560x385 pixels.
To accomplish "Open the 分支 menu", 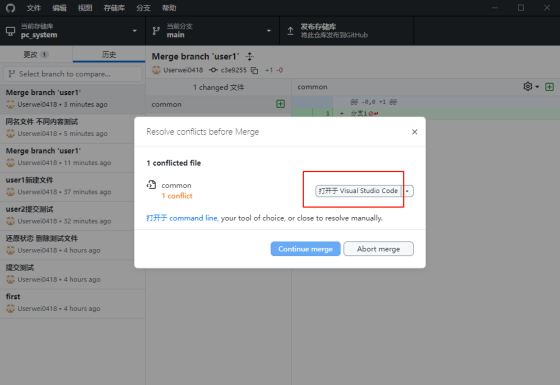I will (143, 8).
